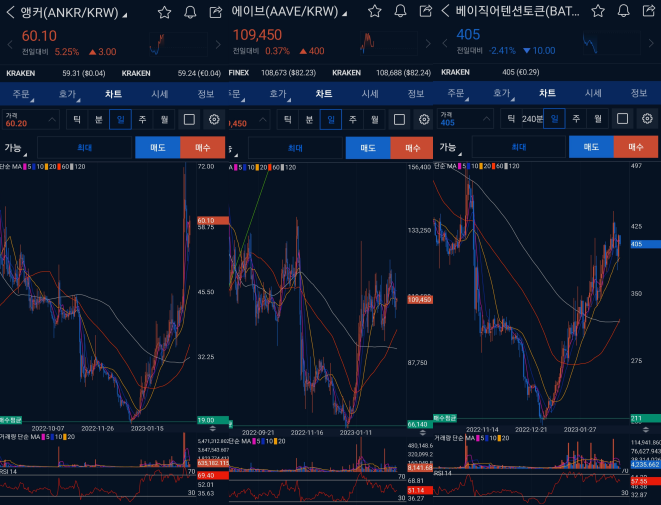The height and width of the screenshot is (505, 661).
Task: Tick the checkbox beside BAT chart gear
Action: [622, 119]
